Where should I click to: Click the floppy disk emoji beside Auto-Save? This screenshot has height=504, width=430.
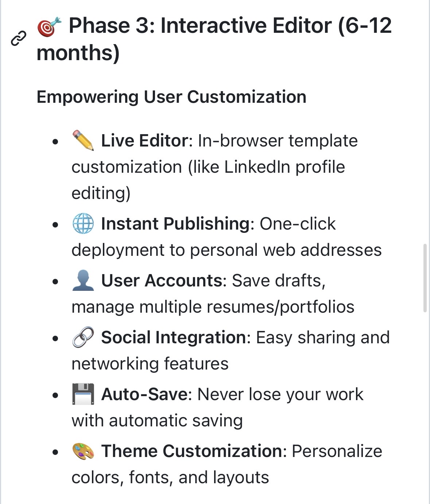[83, 394]
